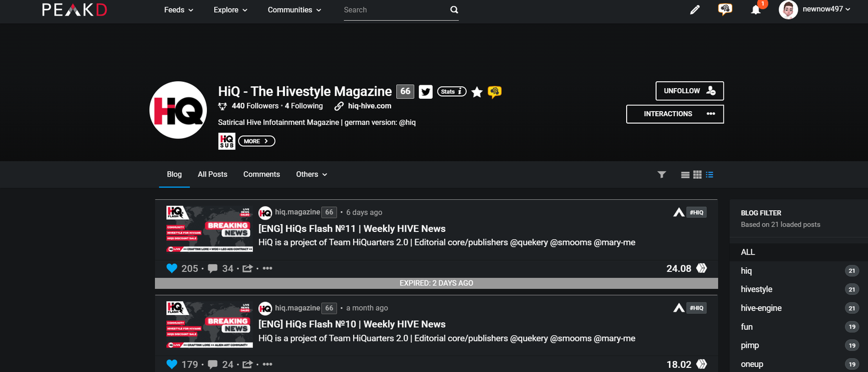Click Hive payout icon next to 18.02

(x=701, y=364)
